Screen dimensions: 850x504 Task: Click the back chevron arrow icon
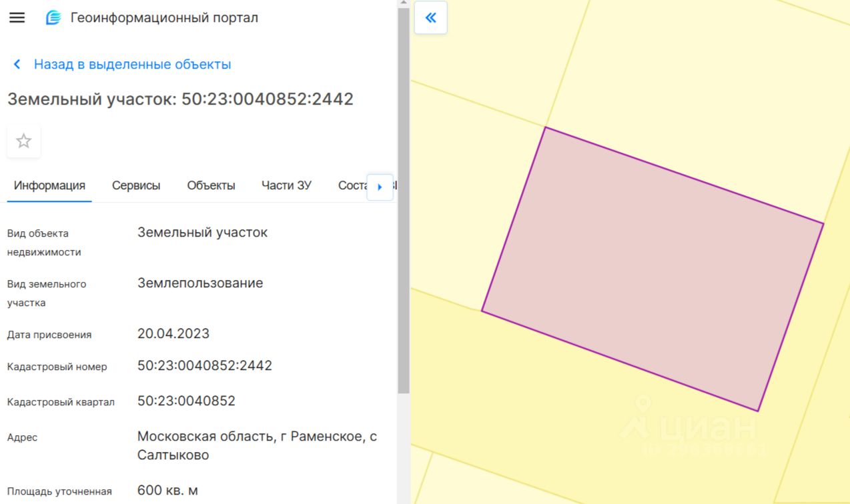pos(17,65)
